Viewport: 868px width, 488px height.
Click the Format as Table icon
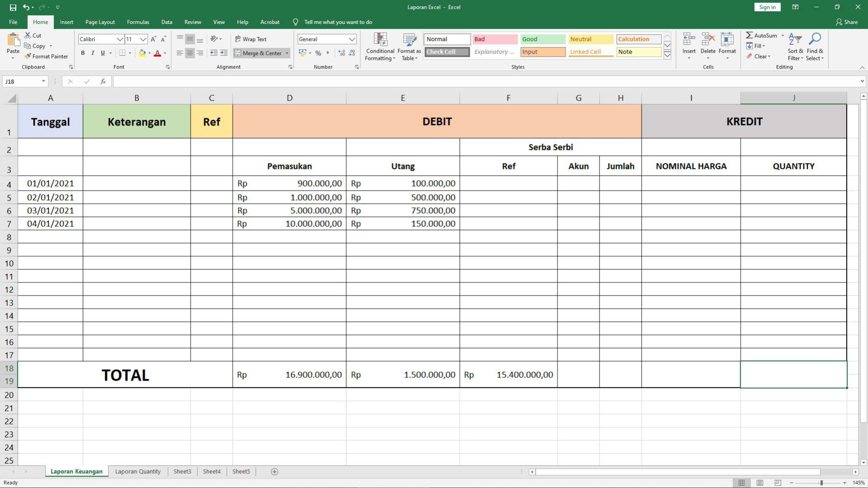409,40
